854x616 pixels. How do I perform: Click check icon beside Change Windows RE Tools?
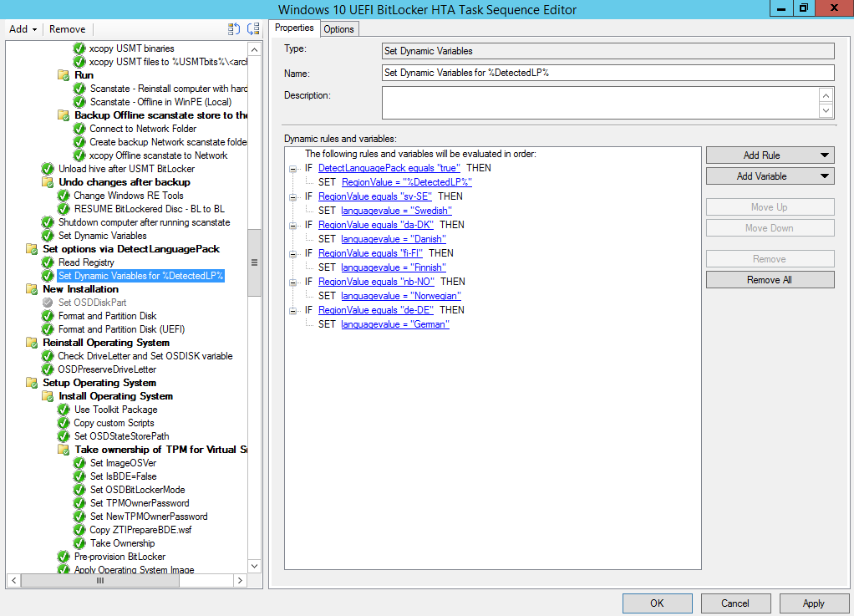pos(64,196)
